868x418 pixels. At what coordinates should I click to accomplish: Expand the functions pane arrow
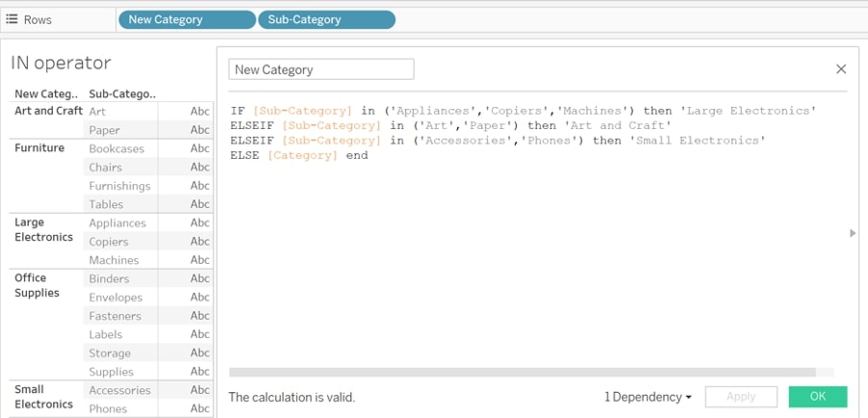point(853,233)
